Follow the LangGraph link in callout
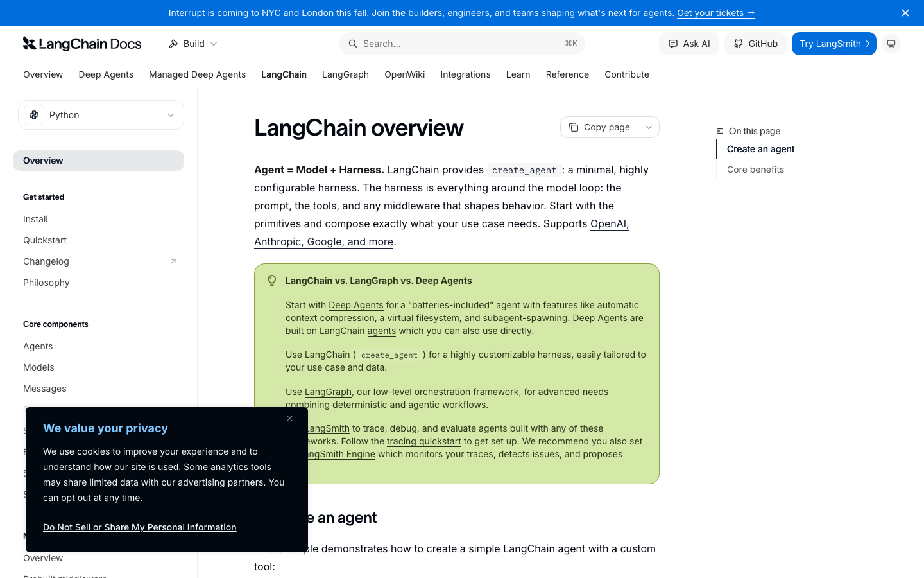Viewport: 924px width, 578px height. [328, 392]
